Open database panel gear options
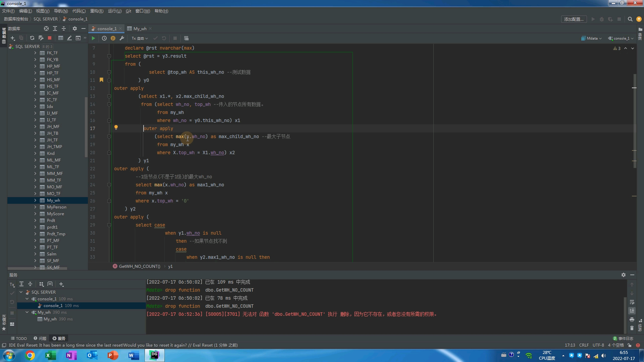Viewport: 644px width, 362px height. 74,28
